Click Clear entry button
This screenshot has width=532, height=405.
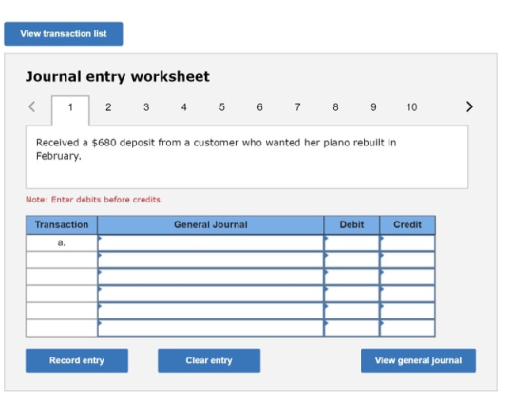(209, 360)
